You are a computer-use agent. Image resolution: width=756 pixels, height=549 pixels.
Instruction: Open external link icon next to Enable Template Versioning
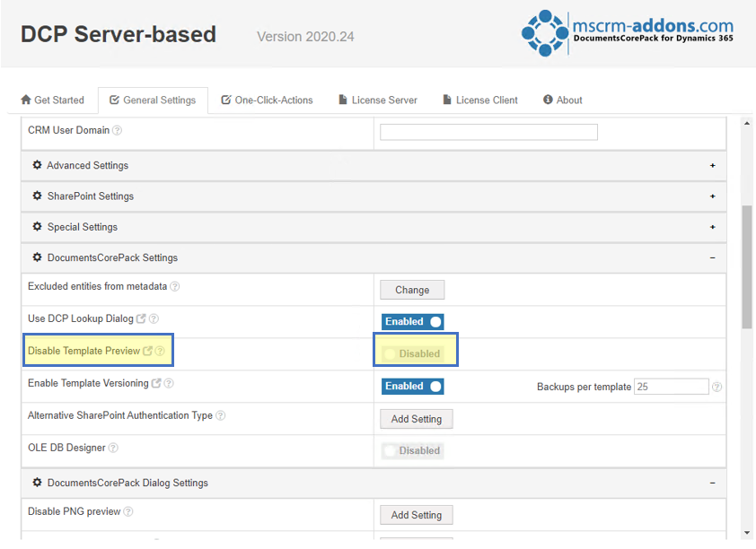click(x=156, y=383)
